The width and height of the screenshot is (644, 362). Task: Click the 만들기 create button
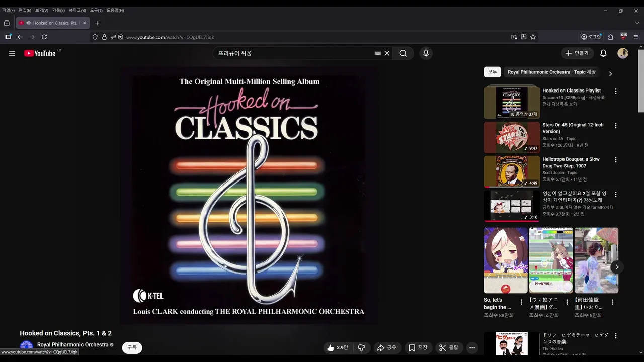(577, 53)
